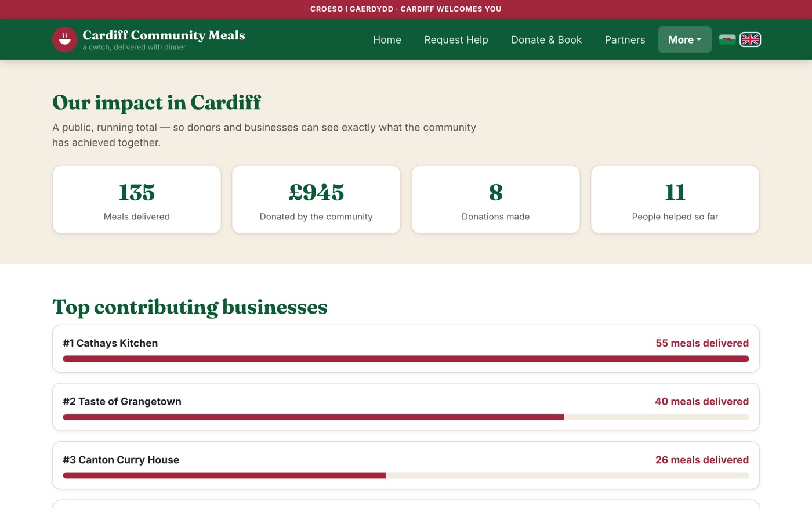
Task: Click the 'Our impact in Cardiff' heading
Action: pyautogui.click(x=157, y=103)
